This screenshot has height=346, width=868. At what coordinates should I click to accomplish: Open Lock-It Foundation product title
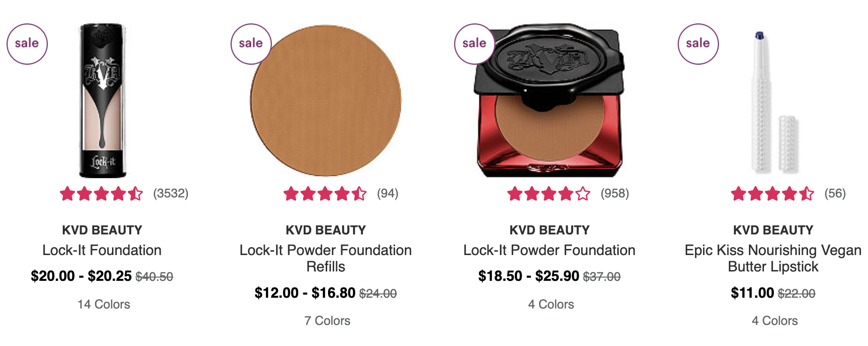tap(102, 250)
